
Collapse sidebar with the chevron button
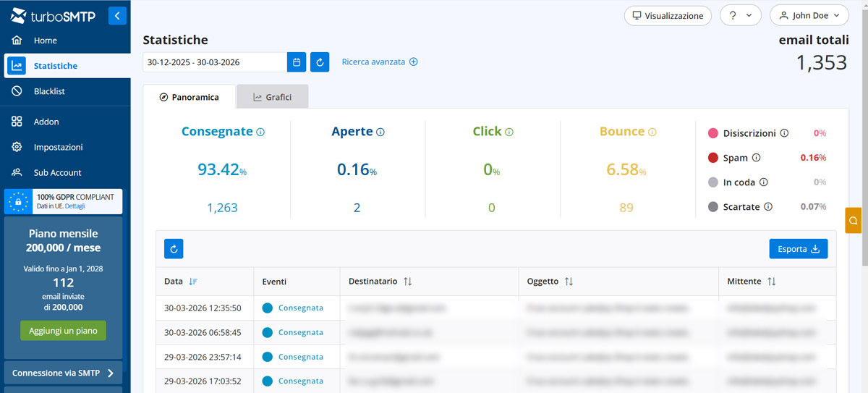click(x=117, y=15)
